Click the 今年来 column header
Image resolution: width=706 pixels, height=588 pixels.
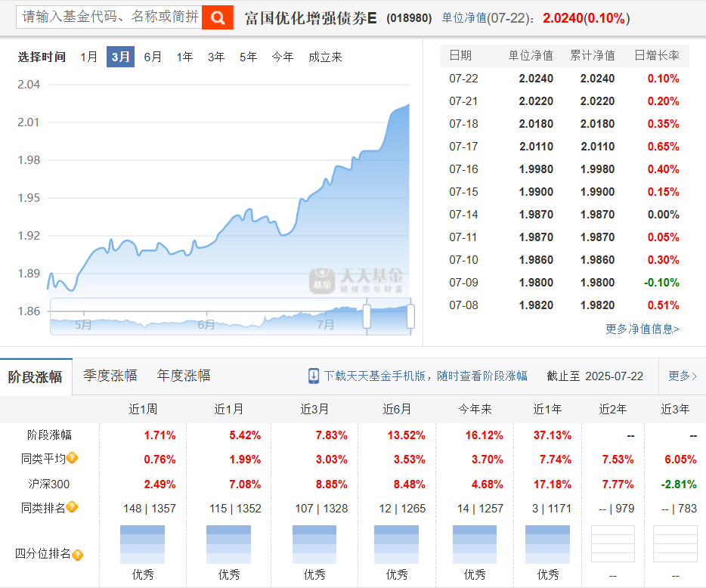(475, 409)
